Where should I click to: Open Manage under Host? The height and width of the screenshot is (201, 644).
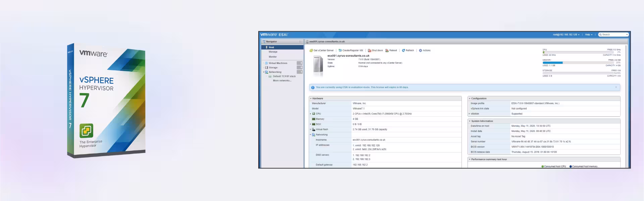click(273, 52)
